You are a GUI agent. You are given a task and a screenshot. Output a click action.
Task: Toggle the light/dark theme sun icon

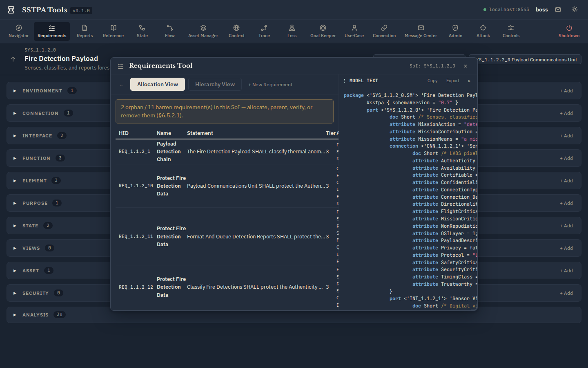point(575,9)
